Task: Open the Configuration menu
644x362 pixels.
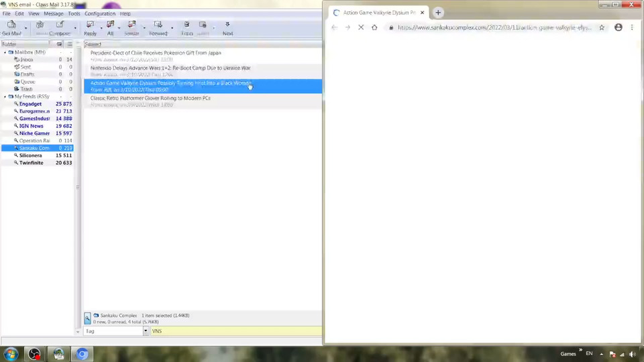Action: (100, 13)
